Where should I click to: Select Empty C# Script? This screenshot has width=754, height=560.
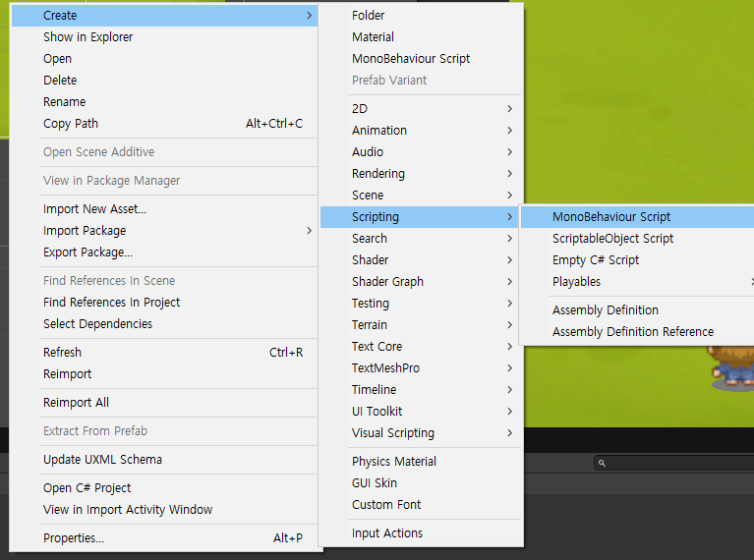638,260
